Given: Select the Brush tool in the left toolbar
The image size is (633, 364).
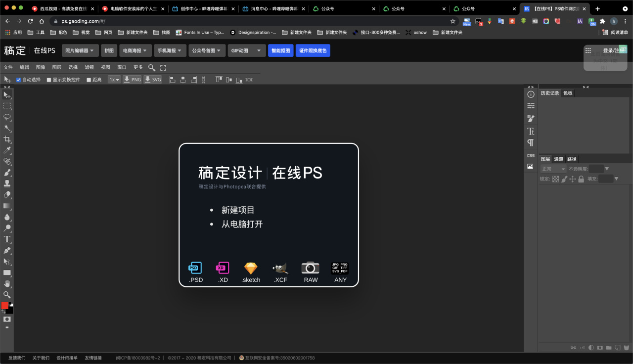Looking at the screenshot, I should [7, 173].
